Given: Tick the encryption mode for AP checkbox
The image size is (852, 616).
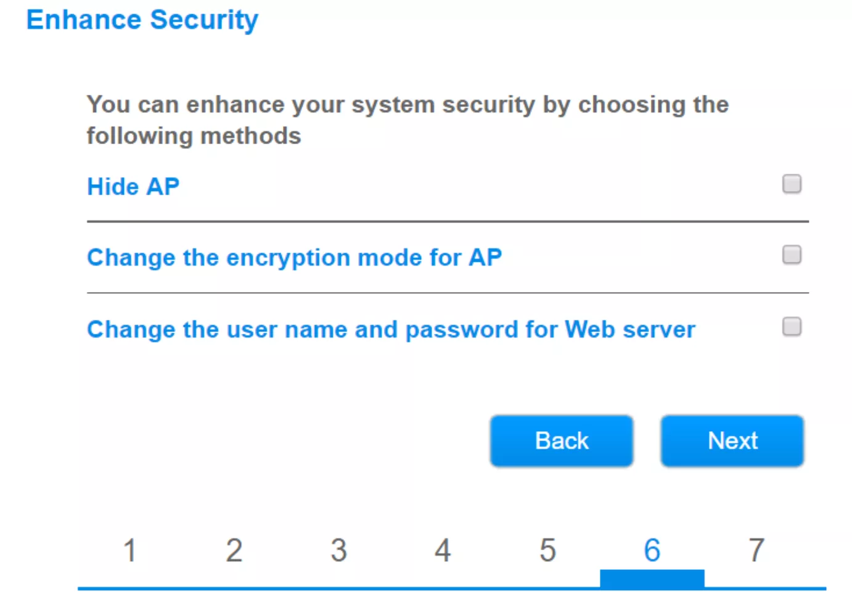Looking at the screenshot, I should click(x=792, y=255).
